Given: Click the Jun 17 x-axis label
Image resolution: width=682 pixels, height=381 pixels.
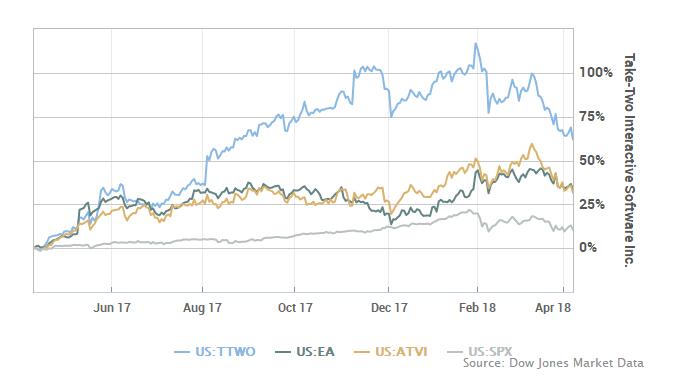Looking at the screenshot, I should point(112,308).
